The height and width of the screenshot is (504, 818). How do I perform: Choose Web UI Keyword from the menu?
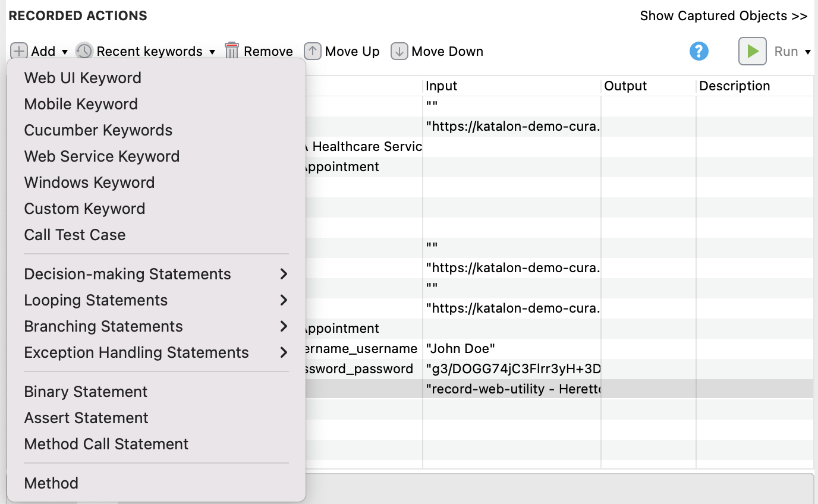(83, 78)
